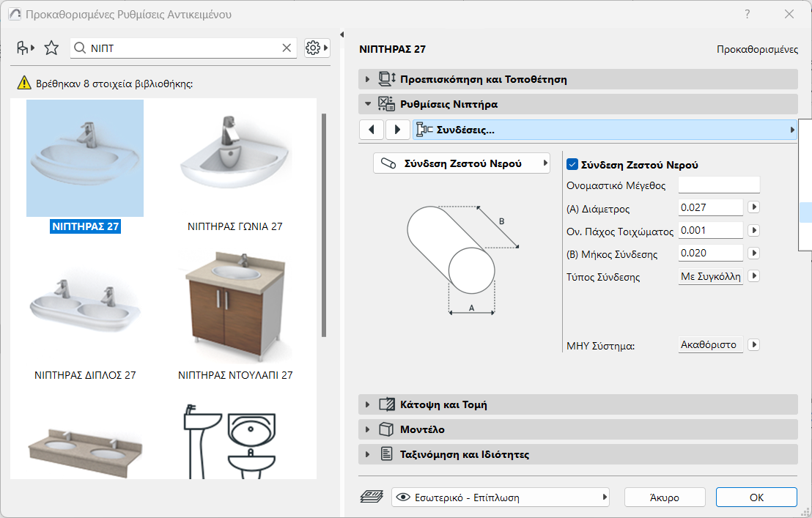Click the Άκυρο button
Image resolution: width=812 pixels, height=518 pixels.
(x=665, y=497)
